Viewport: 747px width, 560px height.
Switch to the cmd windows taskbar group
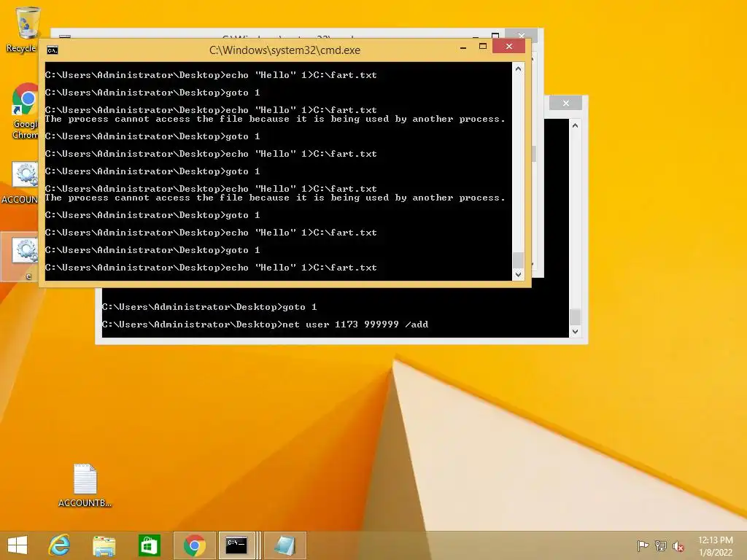tap(239, 545)
